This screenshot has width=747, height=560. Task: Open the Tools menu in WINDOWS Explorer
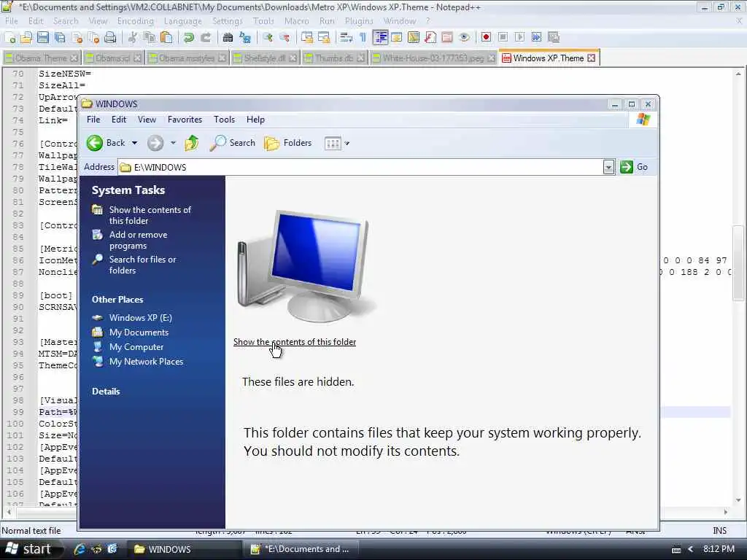coord(224,120)
